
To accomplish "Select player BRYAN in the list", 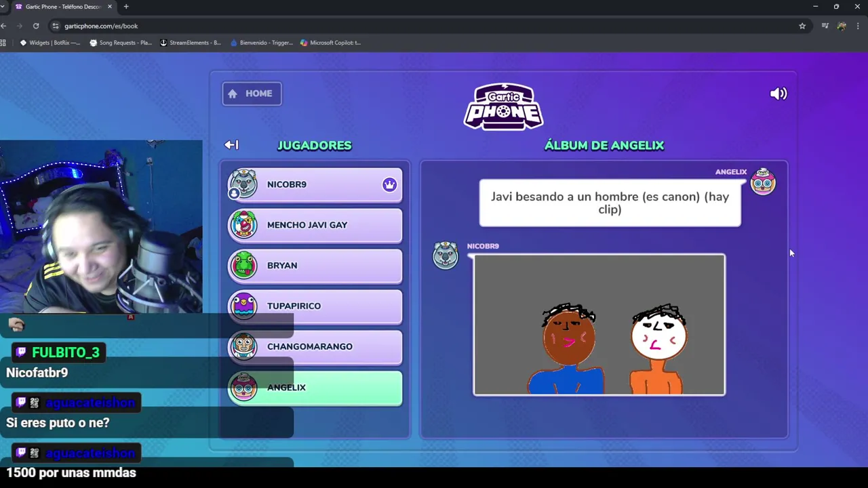I will coord(315,266).
